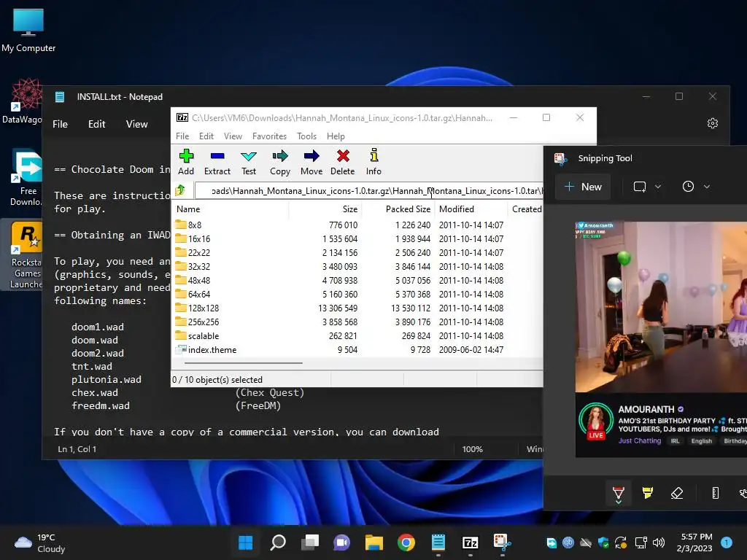The height and width of the screenshot is (560, 747).
Task: Open Notepad View menu
Action: pyautogui.click(x=136, y=124)
